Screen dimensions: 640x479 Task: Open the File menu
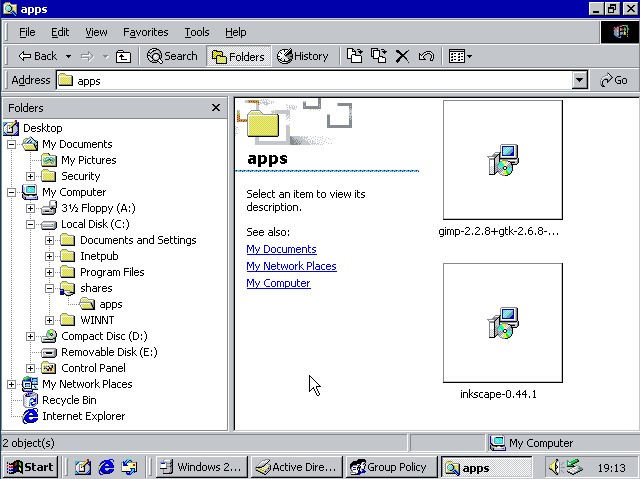point(27,32)
